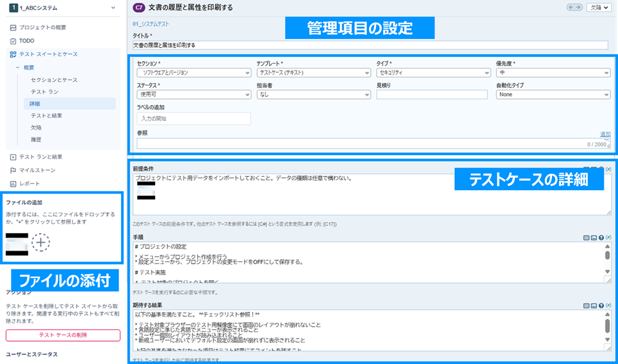618x364 pixels.
Task: Select セクションとケース in the sidebar
Action: [54, 80]
